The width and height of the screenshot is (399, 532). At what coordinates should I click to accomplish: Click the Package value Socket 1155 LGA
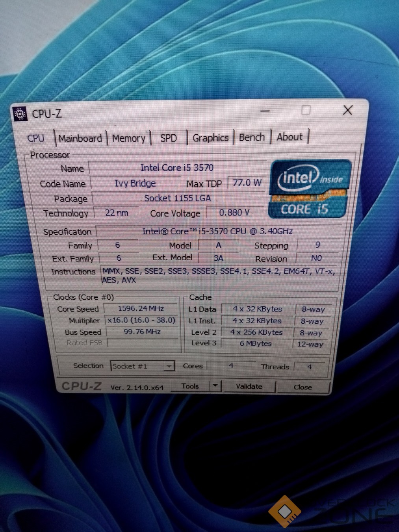pyautogui.click(x=178, y=198)
